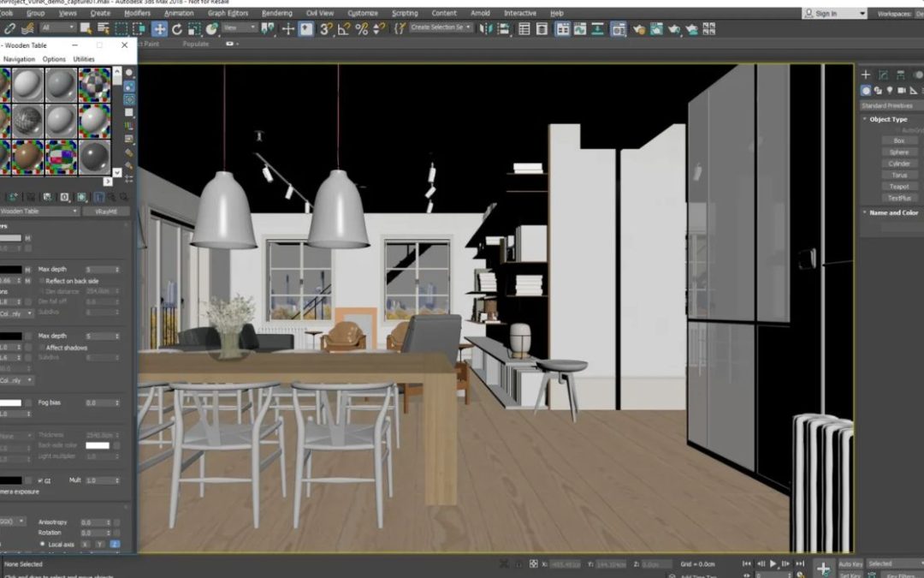Select Y axis toggle button
The width and height of the screenshot is (924, 578).
99,545
